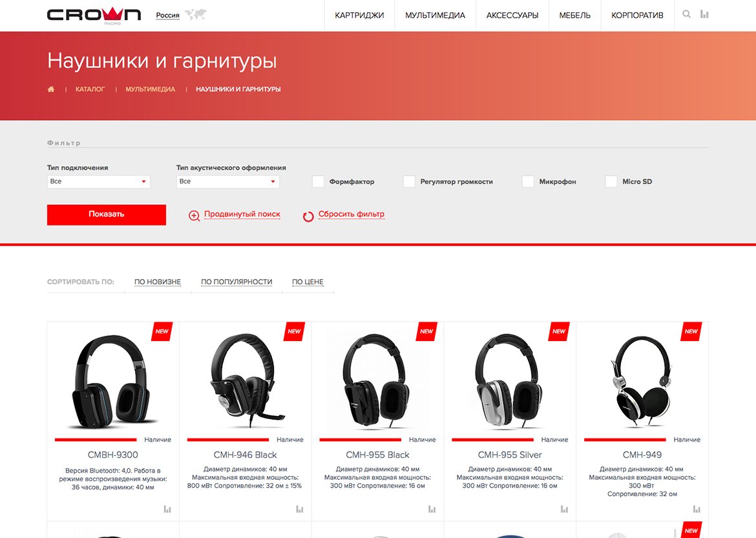Expand the Тип подключения dropdown

99,181
